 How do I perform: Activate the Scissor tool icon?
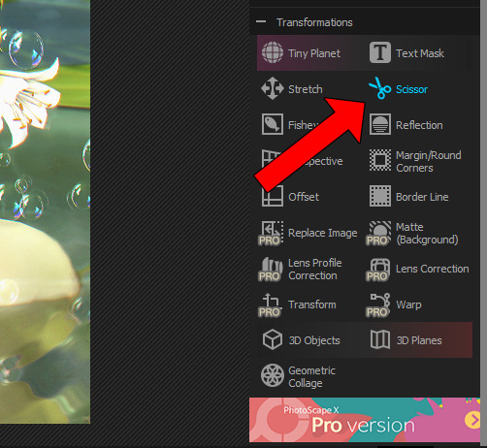[380, 88]
